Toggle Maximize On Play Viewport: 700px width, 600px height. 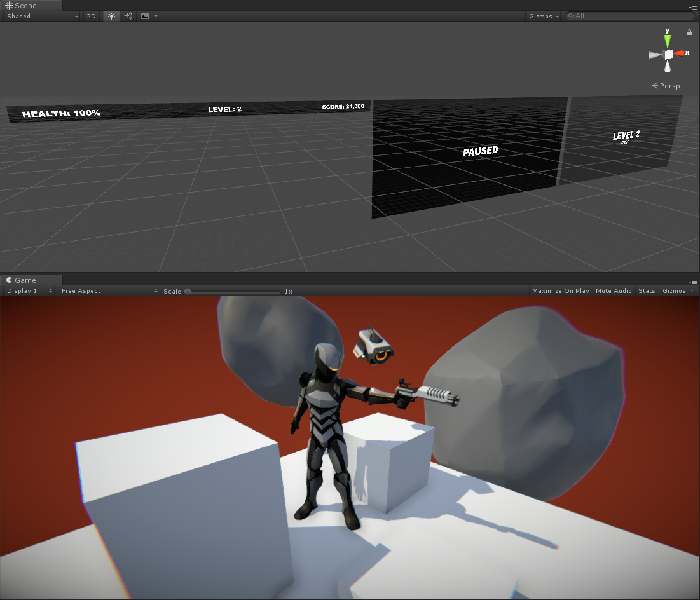[560, 290]
